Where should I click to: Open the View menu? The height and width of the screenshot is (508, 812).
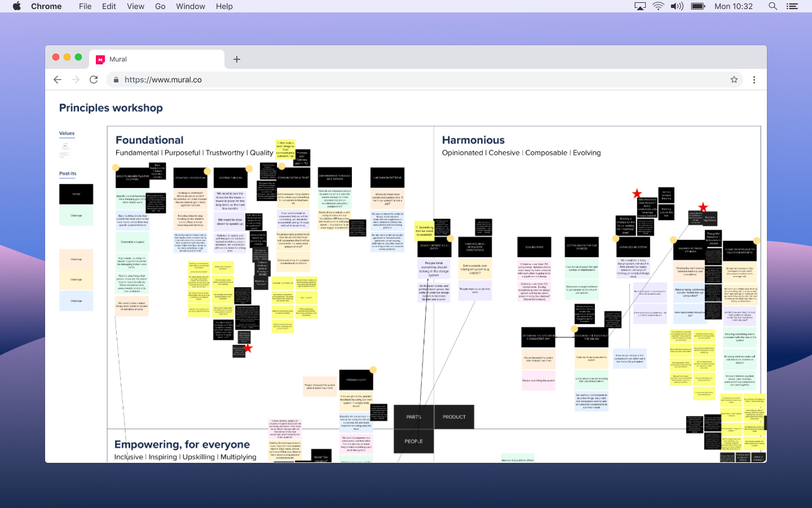pos(135,6)
